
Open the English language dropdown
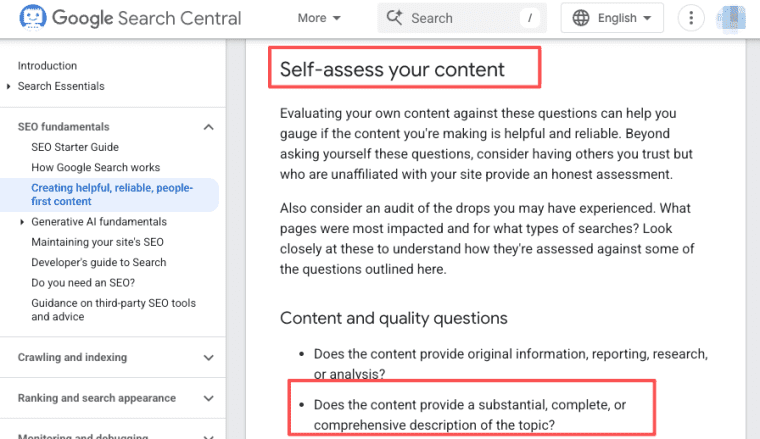point(612,18)
